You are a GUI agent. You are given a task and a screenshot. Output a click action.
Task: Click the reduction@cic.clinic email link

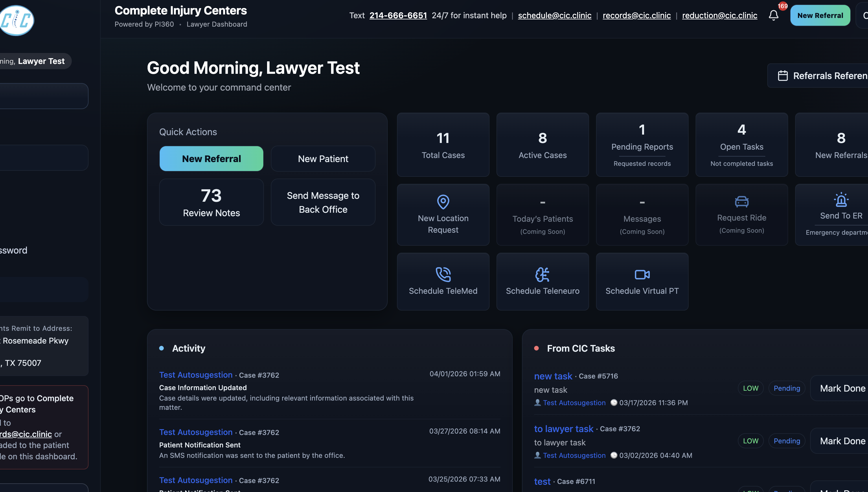click(x=719, y=15)
